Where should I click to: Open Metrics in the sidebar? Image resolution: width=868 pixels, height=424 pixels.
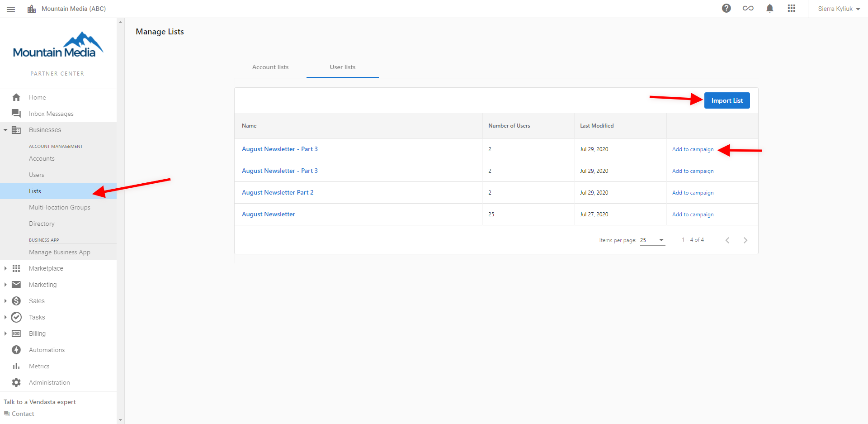pos(39,366)
